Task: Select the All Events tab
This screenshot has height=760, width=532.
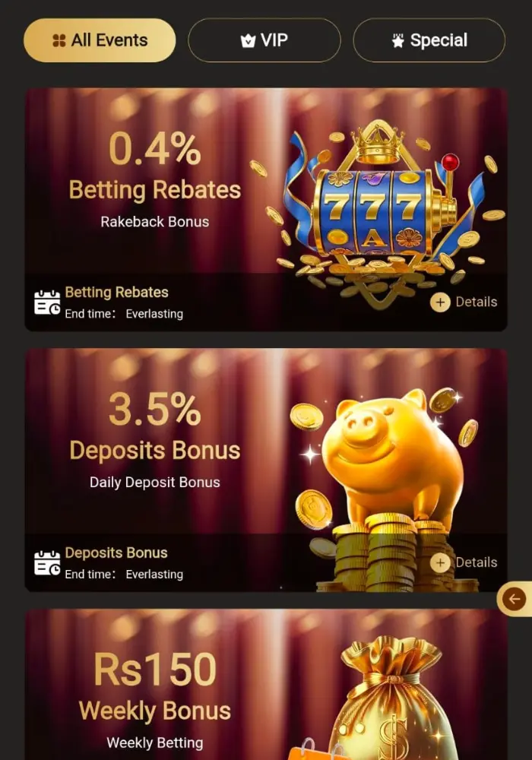Action: point(100,40)
